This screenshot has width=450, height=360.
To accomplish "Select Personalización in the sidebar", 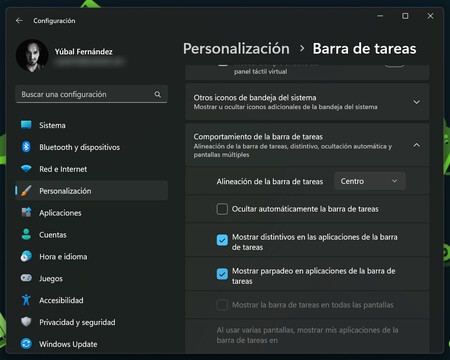I will (91, 191).
